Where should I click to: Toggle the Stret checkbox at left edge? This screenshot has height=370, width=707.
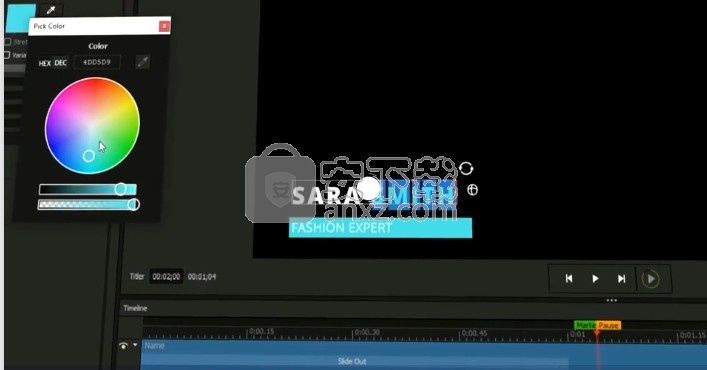tap(7, 42)
